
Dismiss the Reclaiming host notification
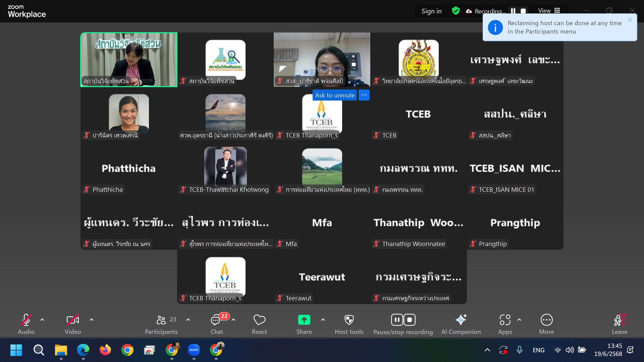point(630,20)
